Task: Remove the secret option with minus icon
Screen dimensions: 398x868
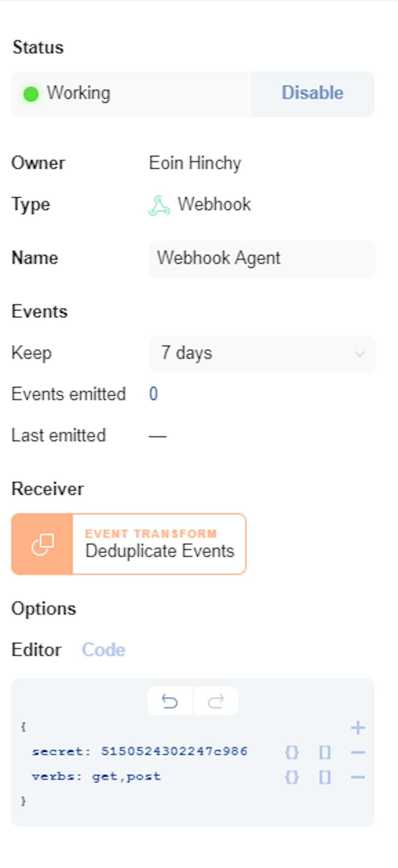Action: click(x=358, y=752)
